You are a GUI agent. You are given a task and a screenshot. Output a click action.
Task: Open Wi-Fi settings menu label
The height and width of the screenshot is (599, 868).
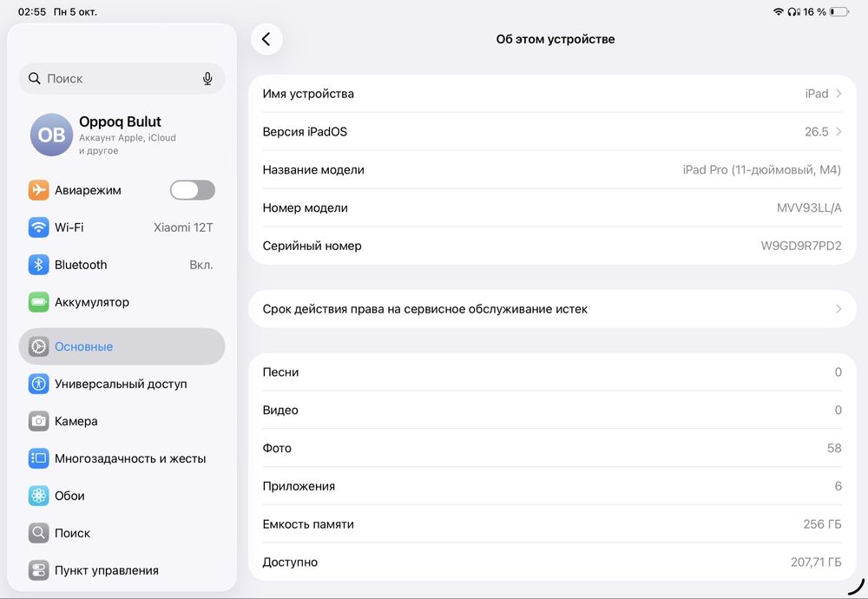[69, 227]
